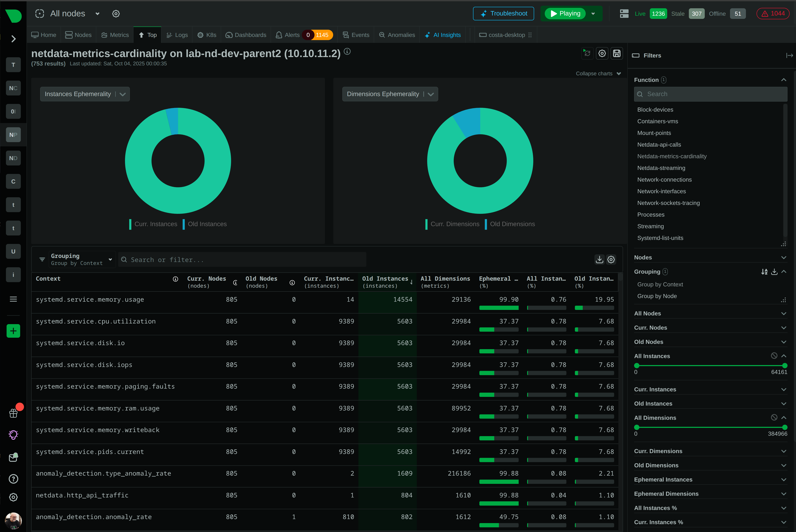Open the table settings gear icon

[611, 260]
